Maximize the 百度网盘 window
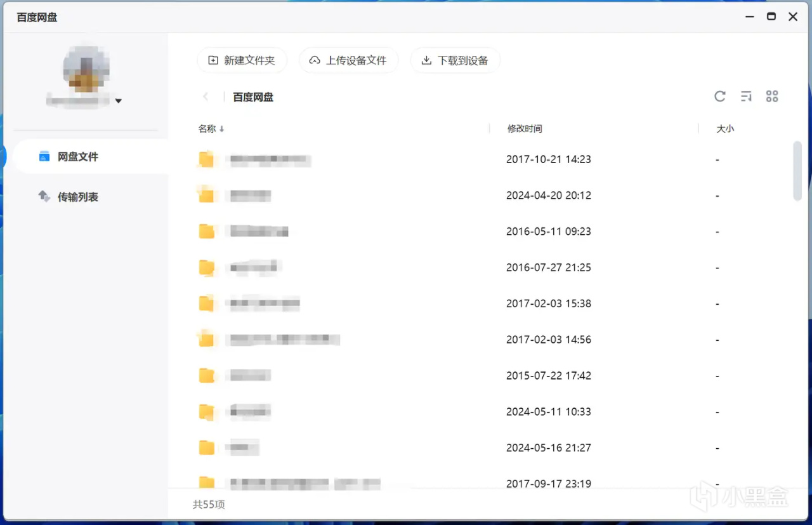 point(771,17)
